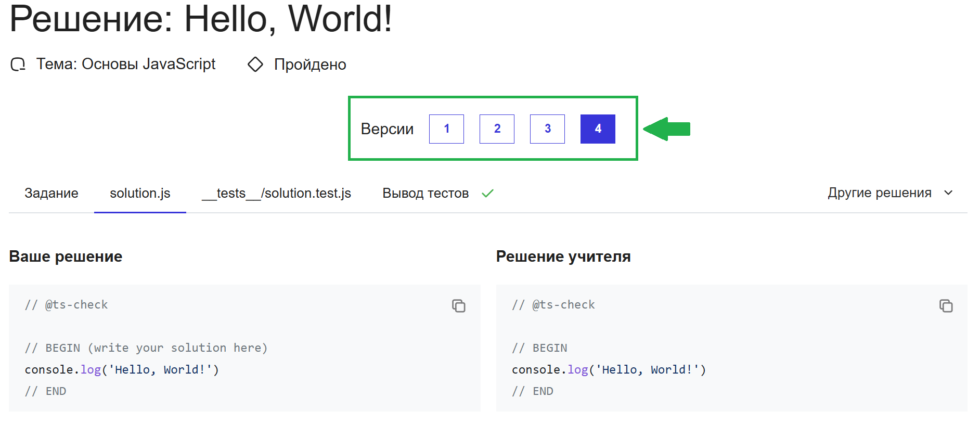
Task: Switch to the solution.js tab
Action: 140,194
